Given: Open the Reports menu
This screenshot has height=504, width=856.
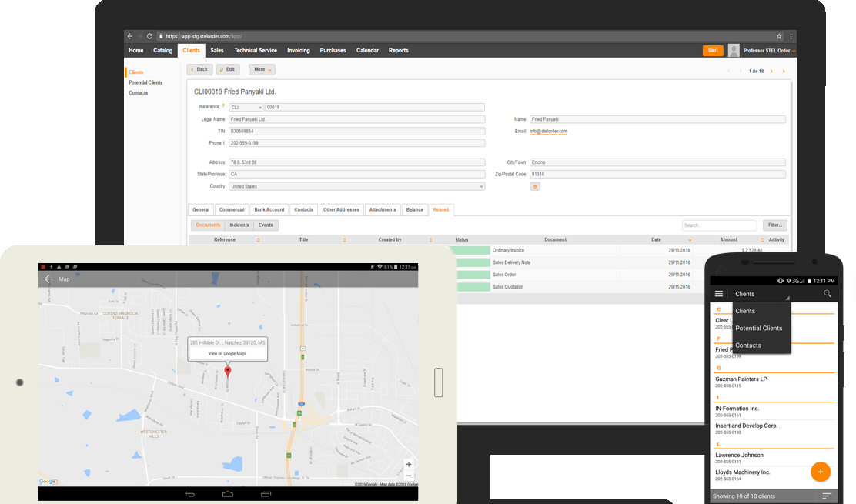Looking at the screenshot, I should click(x=399, y=51).
